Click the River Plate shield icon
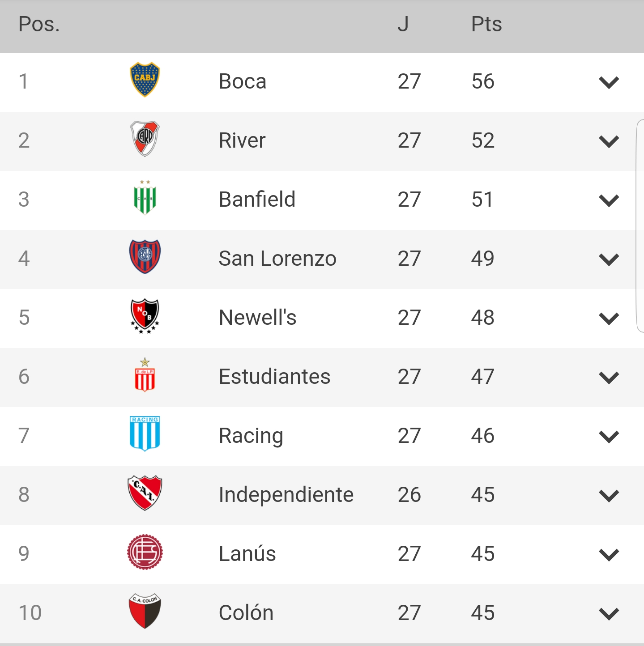This screenshot has height=646, width=644. click(145, 139)
